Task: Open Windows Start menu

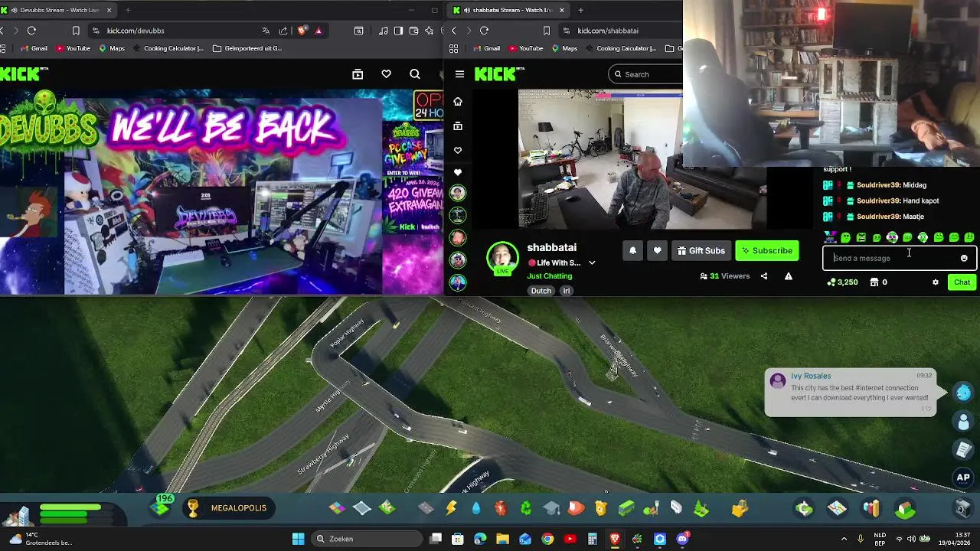Action: [x=298, y=539]
